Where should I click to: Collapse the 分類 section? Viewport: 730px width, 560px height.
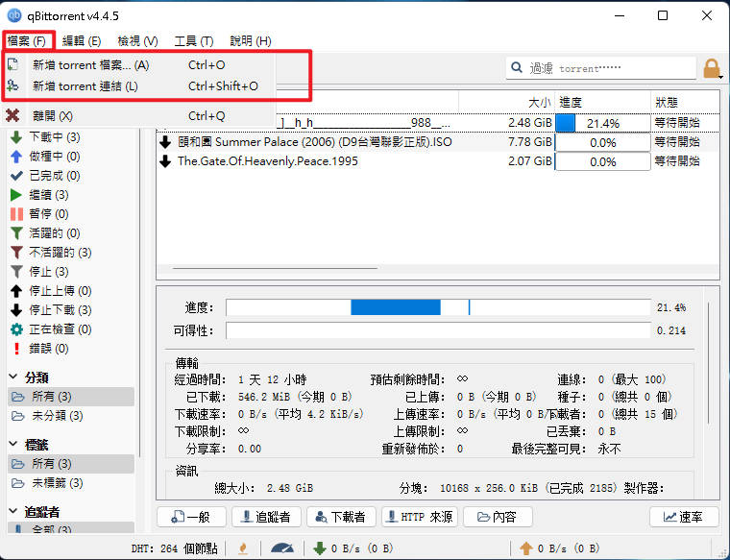point(13,377)
